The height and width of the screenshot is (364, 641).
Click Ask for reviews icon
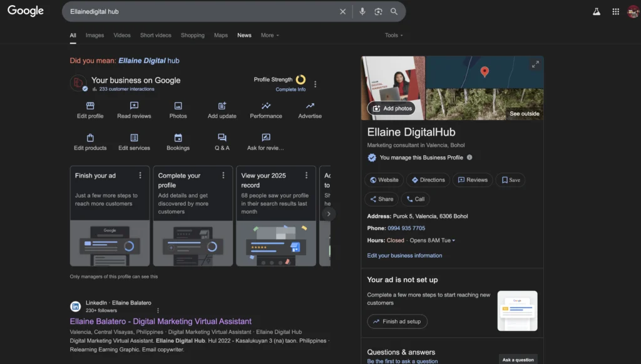click(x=265, y=138)
